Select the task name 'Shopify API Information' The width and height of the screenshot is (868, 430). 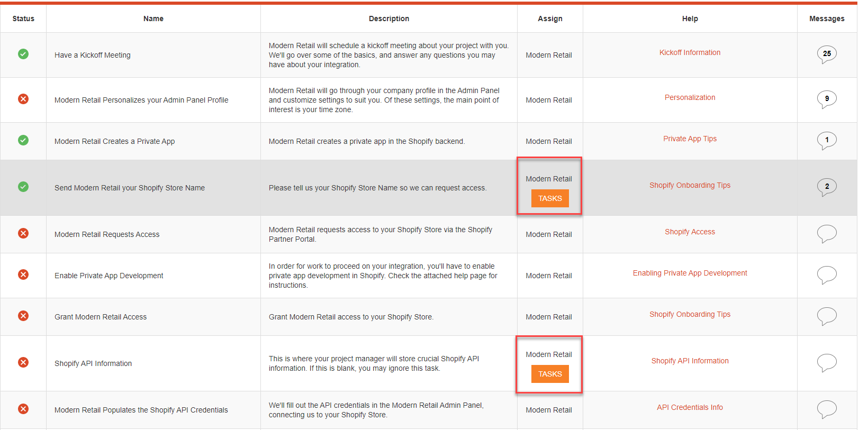coord(93,363)
